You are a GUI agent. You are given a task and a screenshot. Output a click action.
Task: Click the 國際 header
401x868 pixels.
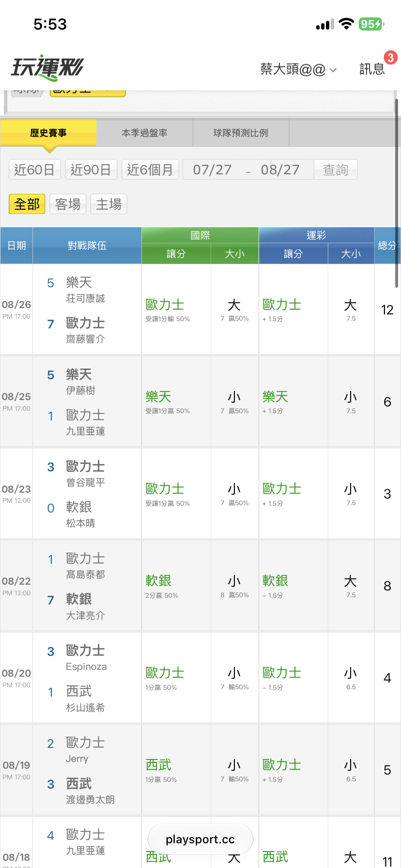[x=200, y=235]
